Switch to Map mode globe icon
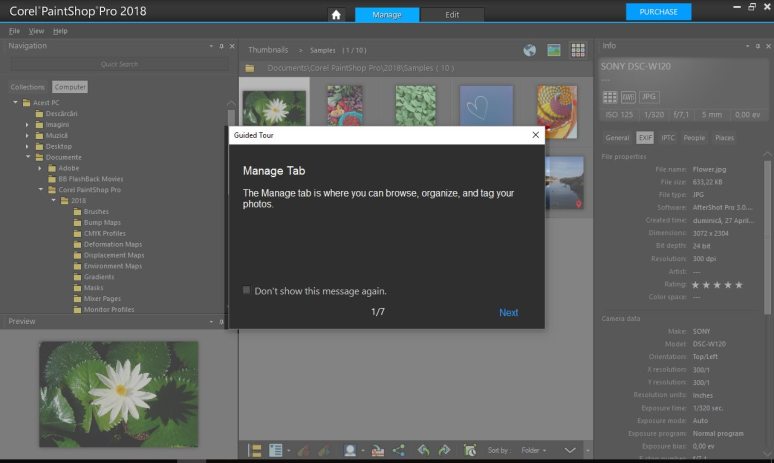 (x=530, y=50)
